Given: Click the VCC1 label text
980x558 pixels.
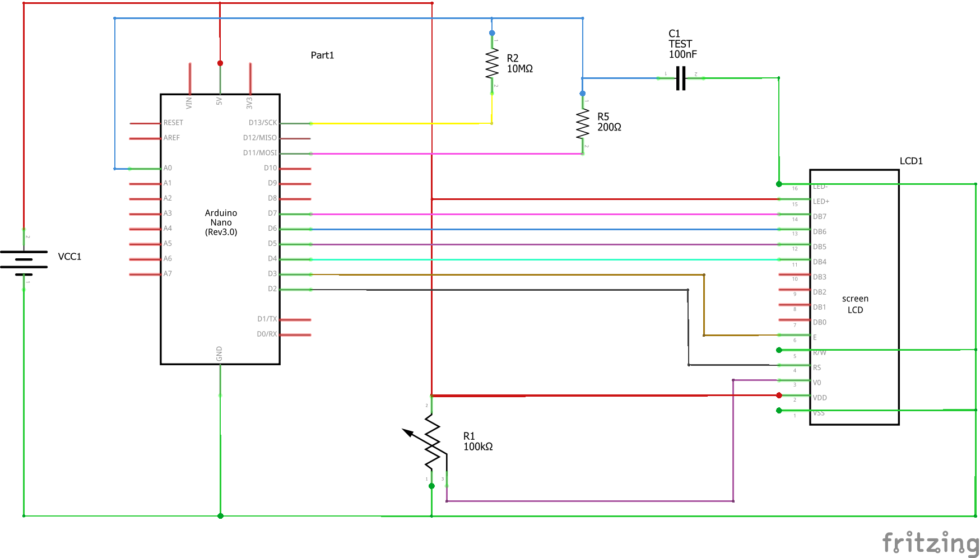Looking at the screenshot, I should click(x=69, y=255).
